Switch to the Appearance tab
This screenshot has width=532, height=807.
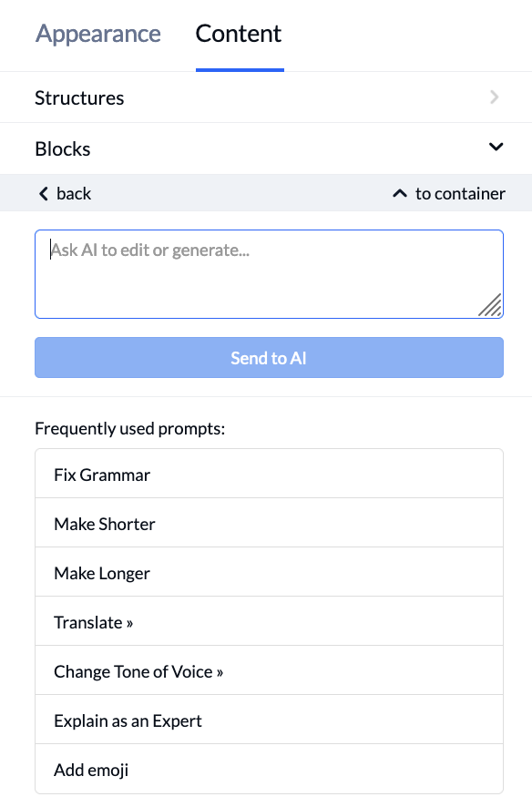[98, 34]
